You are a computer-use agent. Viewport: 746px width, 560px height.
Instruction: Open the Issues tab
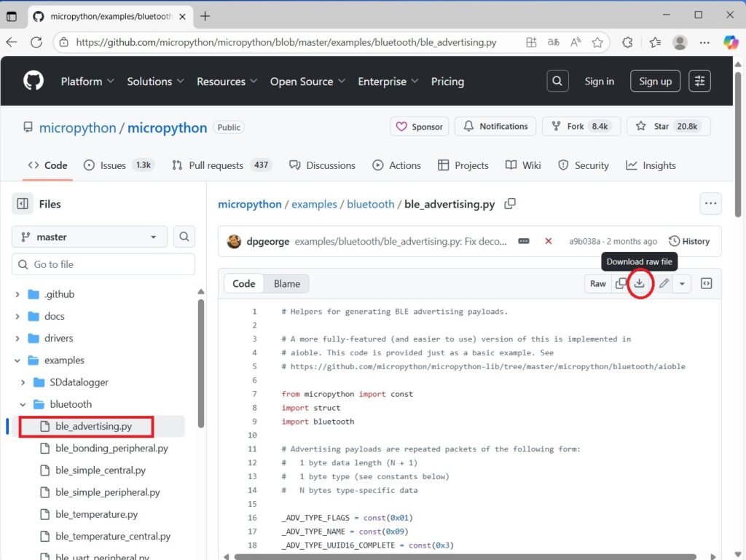[112, 165]
